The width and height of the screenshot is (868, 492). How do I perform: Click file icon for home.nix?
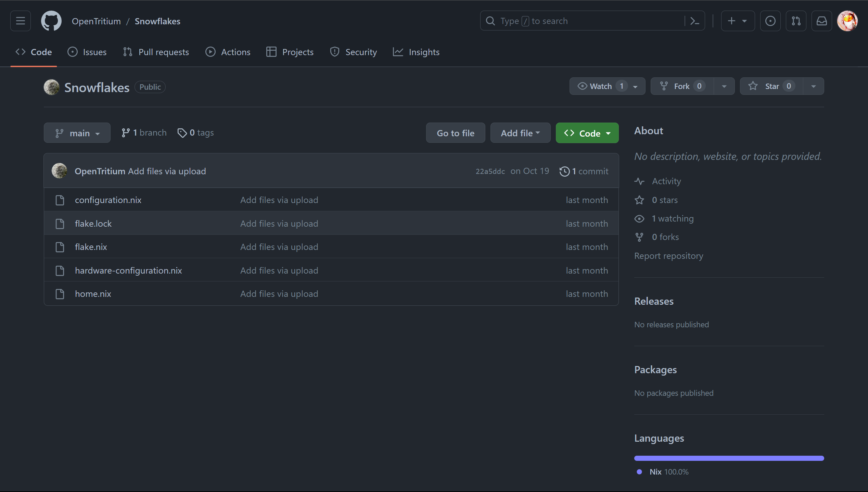[x=60, y=294]
